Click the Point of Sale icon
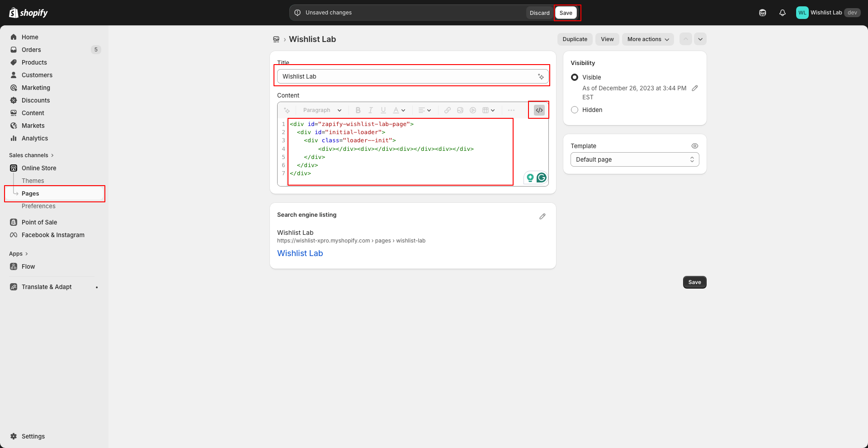868x448 pixels. [x=14, y=222]
